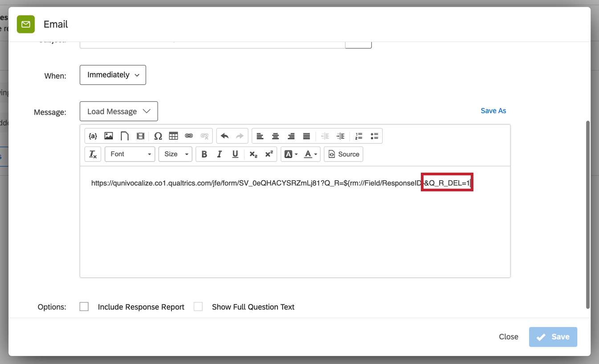Screen dimensions: 599x364
Task: Open the Font family dropdown
Action: (x=130, y=154)
